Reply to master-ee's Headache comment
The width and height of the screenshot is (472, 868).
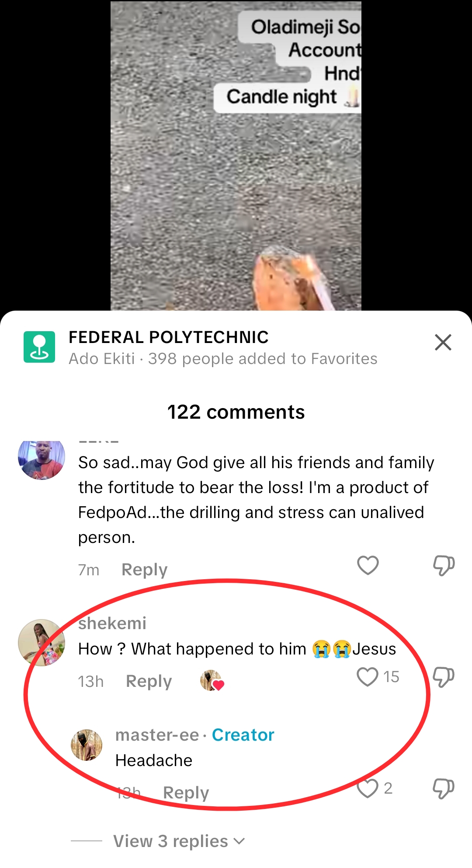pos(186,793)
